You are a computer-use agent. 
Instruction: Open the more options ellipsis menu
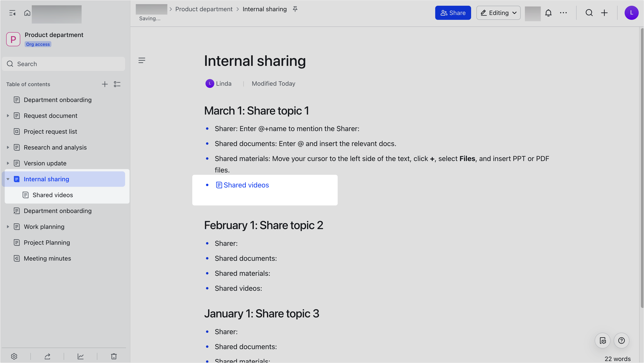pyautogui.click(x=563, y=13)
